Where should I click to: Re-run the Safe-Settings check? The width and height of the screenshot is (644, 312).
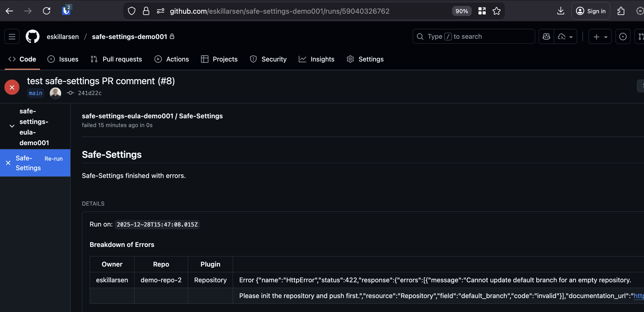coord(54,159)
